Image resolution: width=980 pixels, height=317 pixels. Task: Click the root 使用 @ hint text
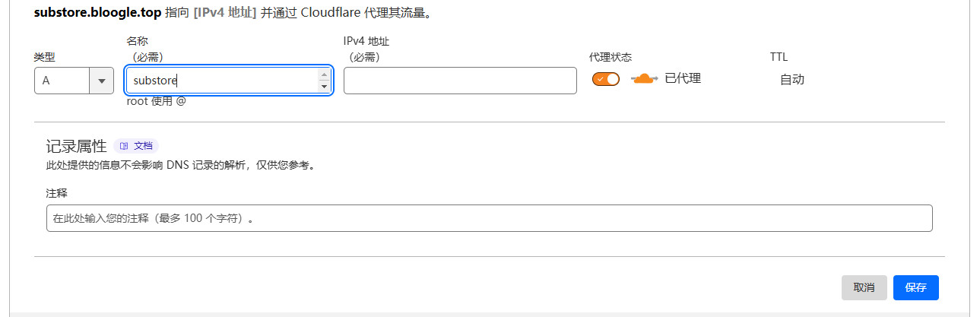(x=156, y=101)
